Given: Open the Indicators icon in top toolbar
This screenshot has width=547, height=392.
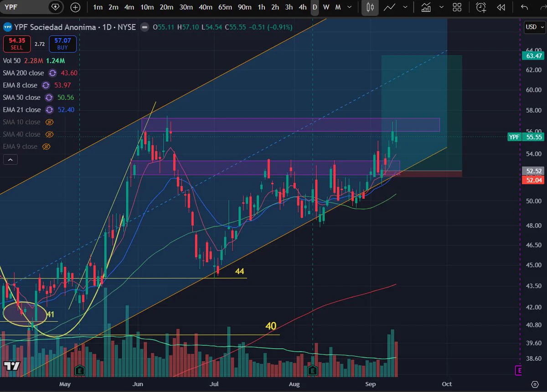Looking at the screenshot, I should click(x=426, y=7).
